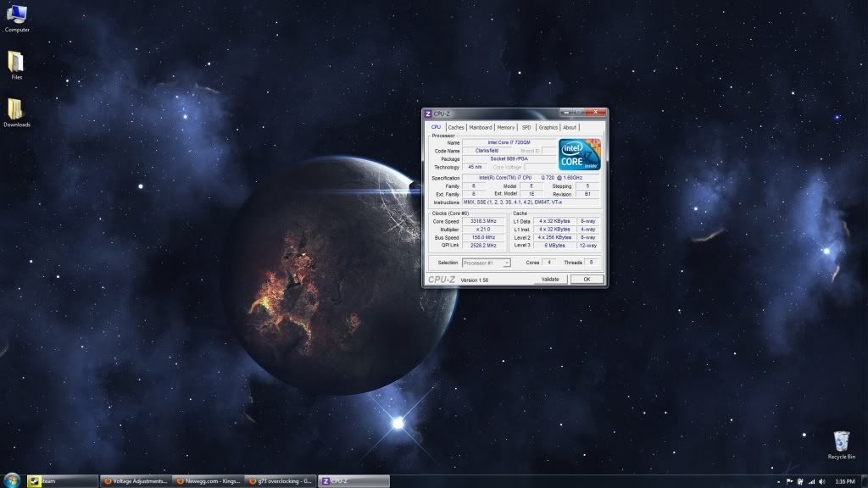This screenshot has height=488, width=868.
Task: Click the specification 'Intel(R) Core(TM) i7 CPU' field
Action: (531, 178)
